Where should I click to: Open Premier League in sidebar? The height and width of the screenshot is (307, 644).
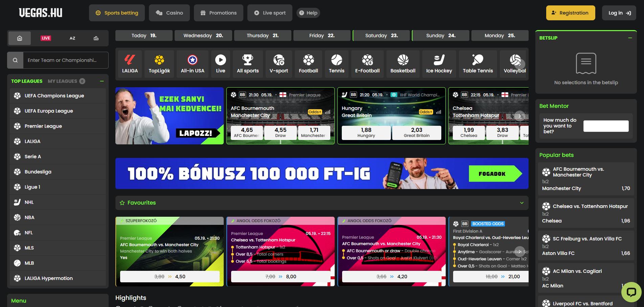[58, 126]
